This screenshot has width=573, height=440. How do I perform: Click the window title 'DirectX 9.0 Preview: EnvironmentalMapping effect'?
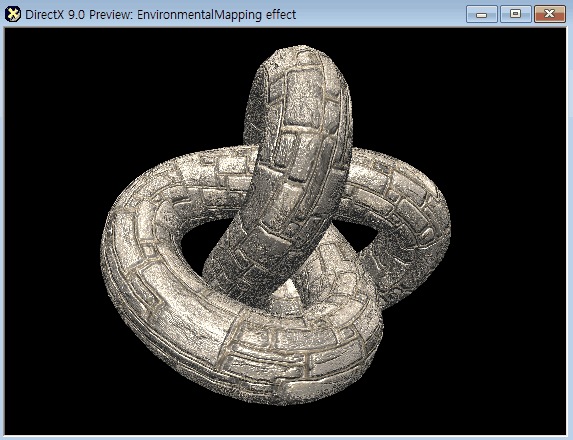click(x=160, y=15)
